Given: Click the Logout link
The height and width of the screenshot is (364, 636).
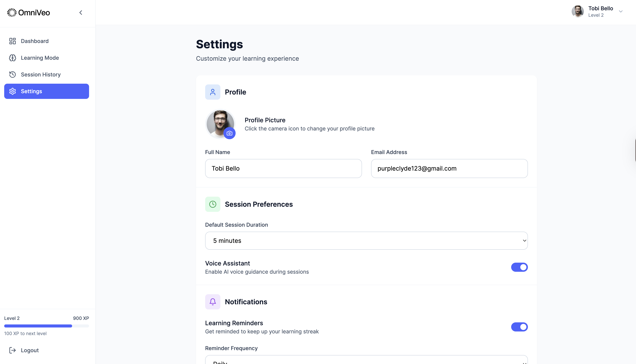Looking at the screenshot, I should click(29, 350).
